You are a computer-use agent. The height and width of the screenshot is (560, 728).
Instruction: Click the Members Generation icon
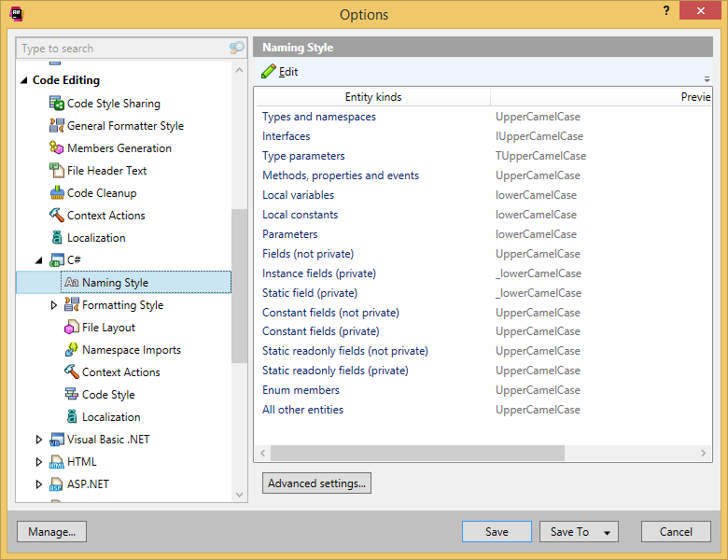(x=56, y=148)
